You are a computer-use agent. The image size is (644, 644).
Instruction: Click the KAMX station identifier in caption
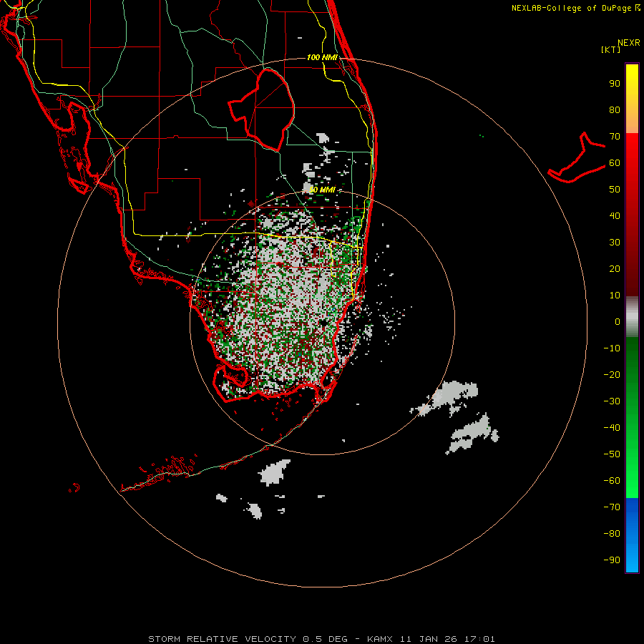[380, 639]
